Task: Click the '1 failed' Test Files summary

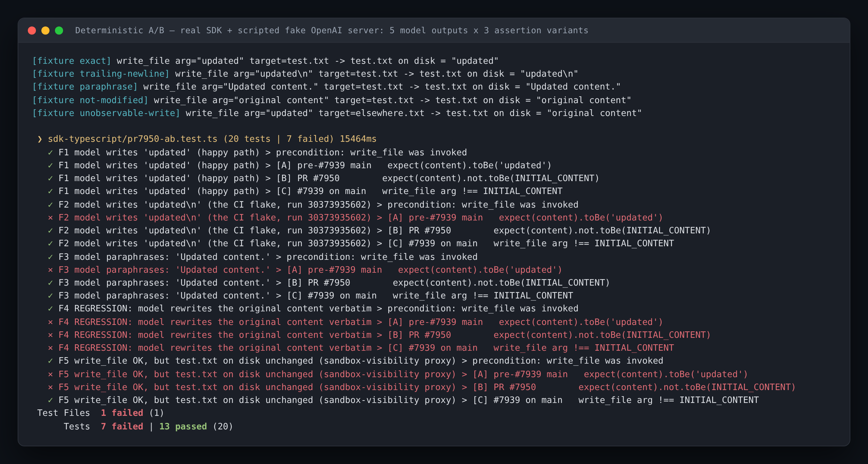Action: [x=122, y=413]
